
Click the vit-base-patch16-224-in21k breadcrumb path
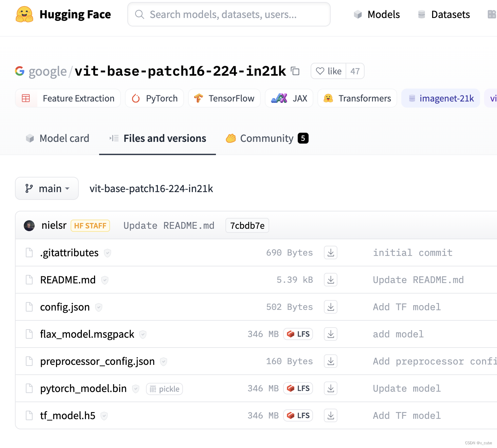click(151, 188)
